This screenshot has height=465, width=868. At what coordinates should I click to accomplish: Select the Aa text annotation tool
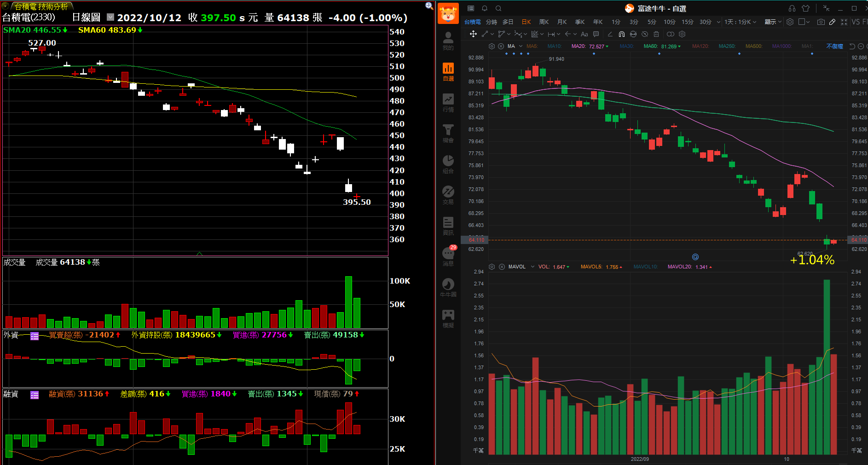pos(584,34)
